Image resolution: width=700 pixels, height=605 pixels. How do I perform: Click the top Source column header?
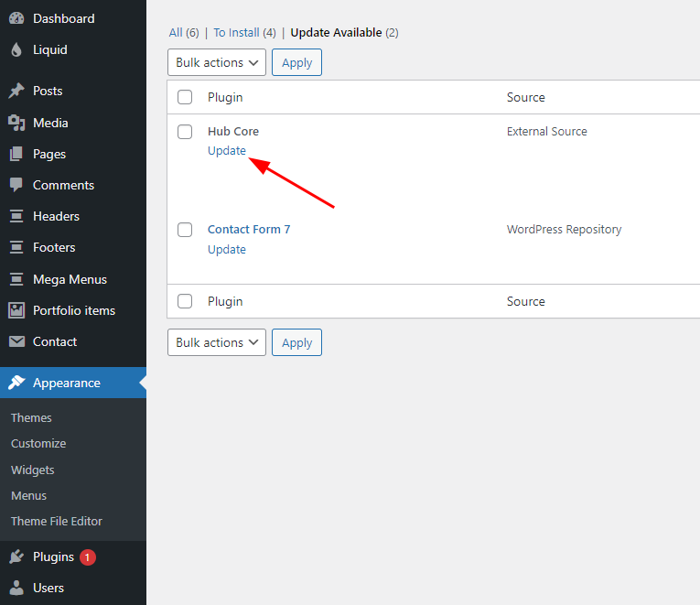526,97
